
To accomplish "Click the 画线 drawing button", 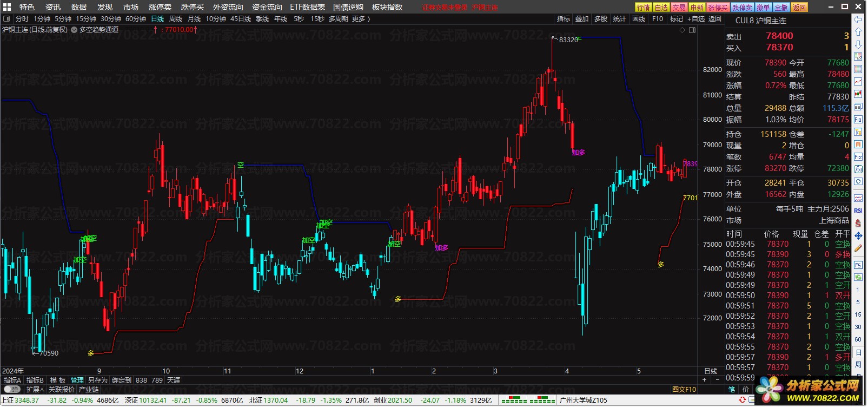I will point(639,18).
